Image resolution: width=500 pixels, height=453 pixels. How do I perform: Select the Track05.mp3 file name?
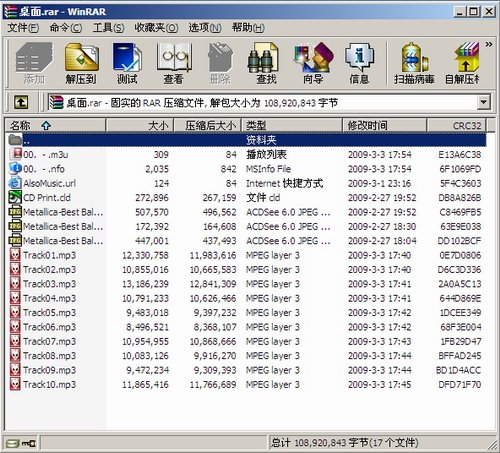click(49, 313)
